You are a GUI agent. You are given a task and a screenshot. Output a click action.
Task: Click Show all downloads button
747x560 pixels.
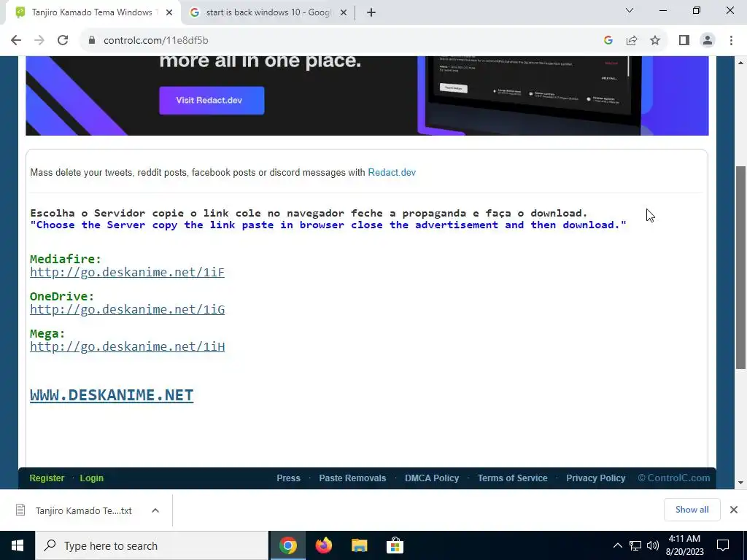tap(692, 510)
